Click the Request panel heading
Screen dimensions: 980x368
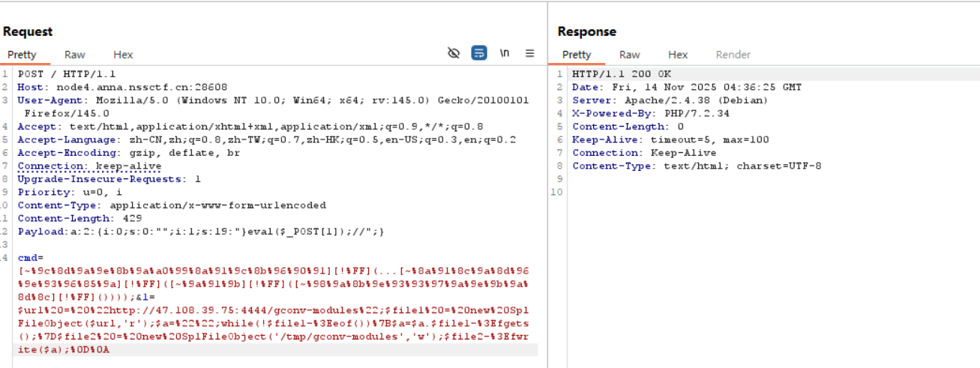28,31
